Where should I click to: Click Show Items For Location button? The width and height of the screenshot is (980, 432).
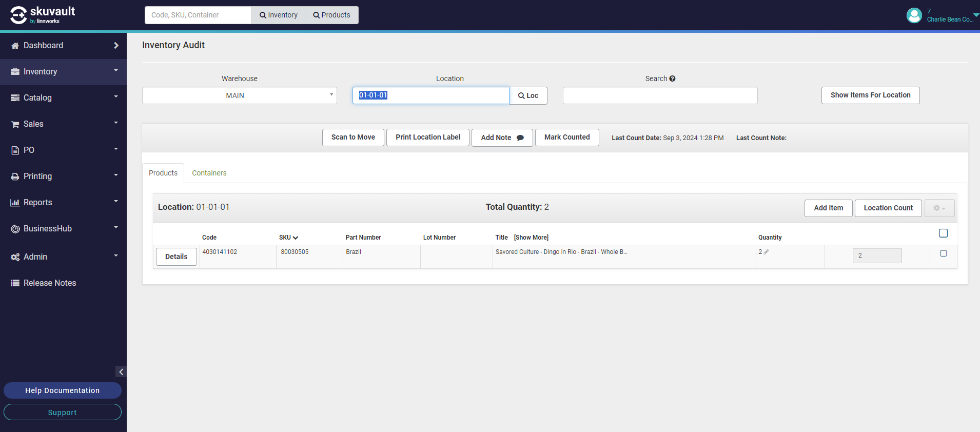[870, 95]
